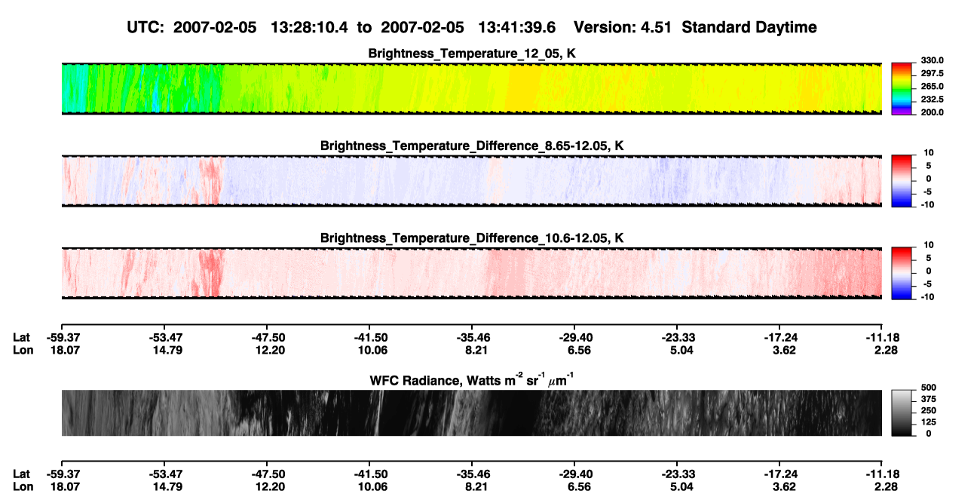Image resolution: width=980 pixels, height=503 pixels.
Task: Click the 10.6-12.05 difference image strip
Action: coord(472,273)
